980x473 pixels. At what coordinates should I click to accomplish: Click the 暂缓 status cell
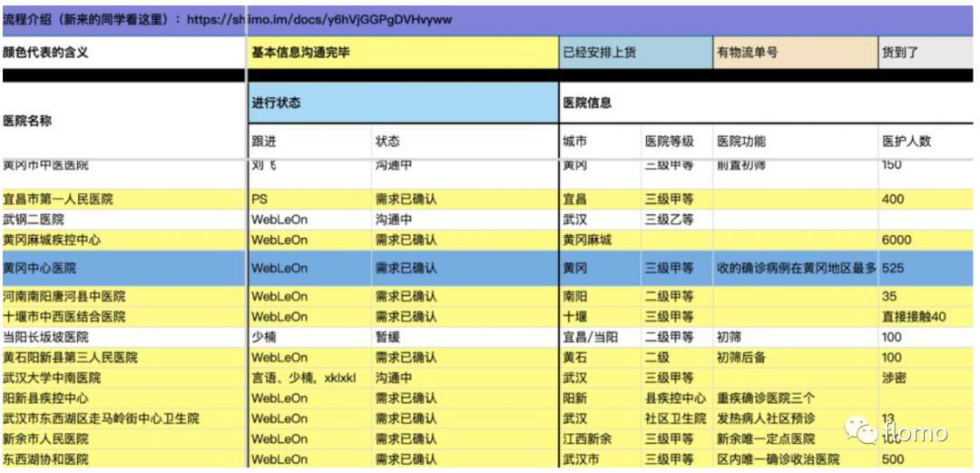click(465, 337)
